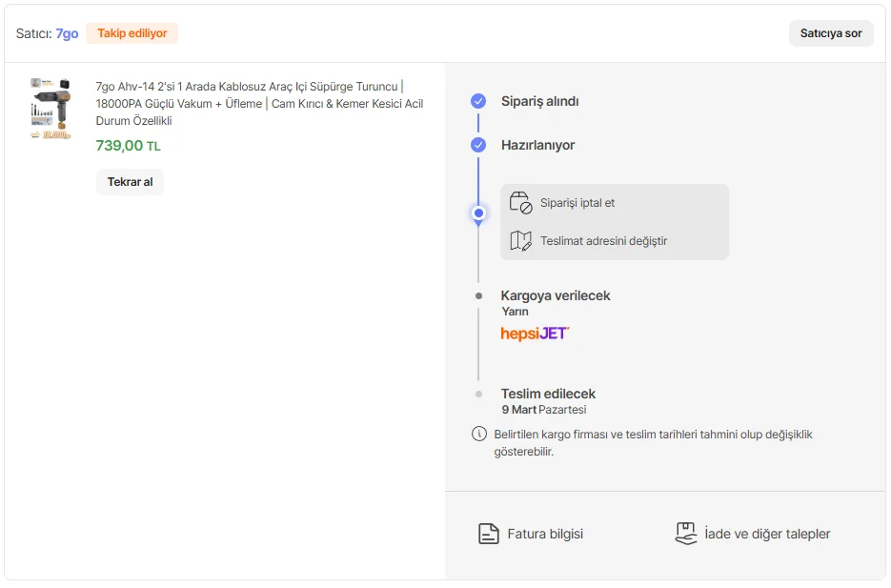Toggle the Takip ediliyor follow badge
Screen dimensions: 891x588
(132, 33)
